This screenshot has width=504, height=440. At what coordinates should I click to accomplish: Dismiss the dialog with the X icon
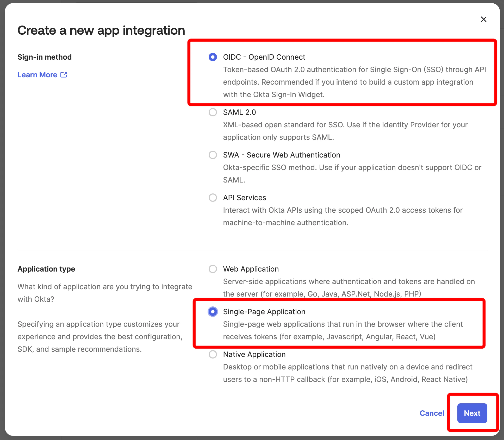pyautogui.click(x=484, y=19)
